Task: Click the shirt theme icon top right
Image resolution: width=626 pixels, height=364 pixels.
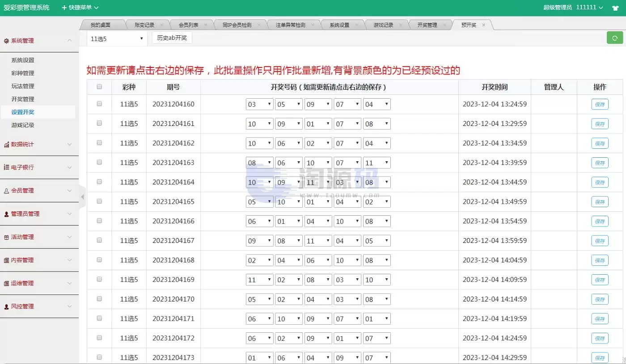Action: (x=615, y=8)
